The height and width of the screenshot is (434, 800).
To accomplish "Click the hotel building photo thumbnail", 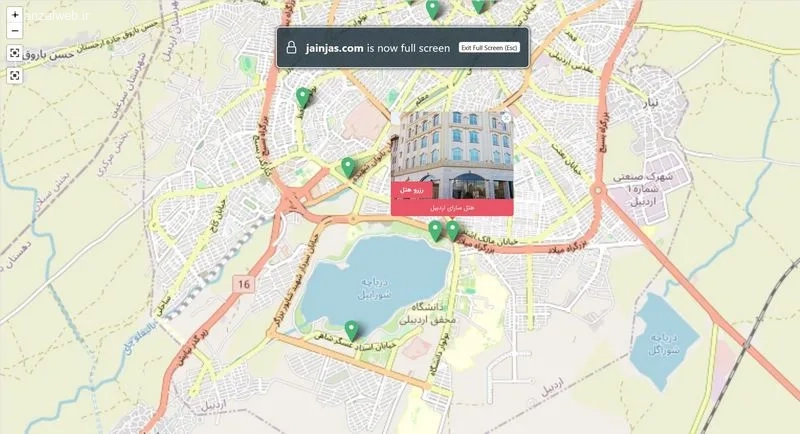I will click(452, 156).
